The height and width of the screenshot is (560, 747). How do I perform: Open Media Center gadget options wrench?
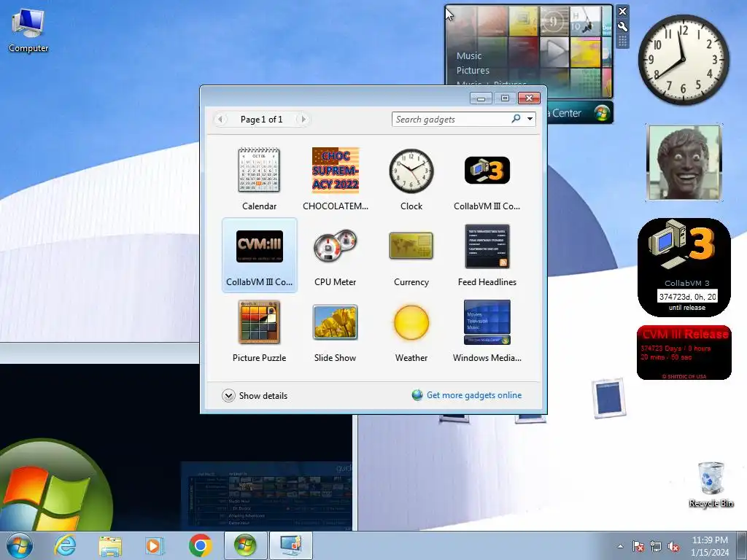pyautogui.click(x=622, y=27)
